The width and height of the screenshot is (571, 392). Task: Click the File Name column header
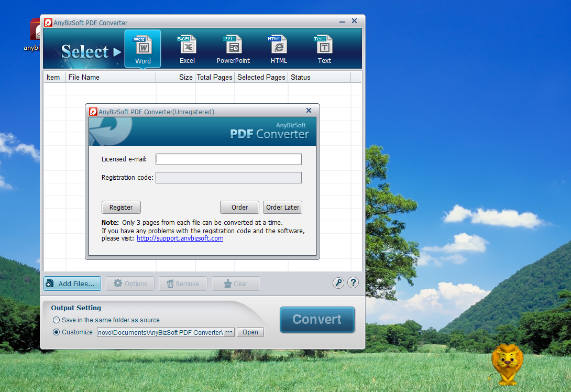111,77
